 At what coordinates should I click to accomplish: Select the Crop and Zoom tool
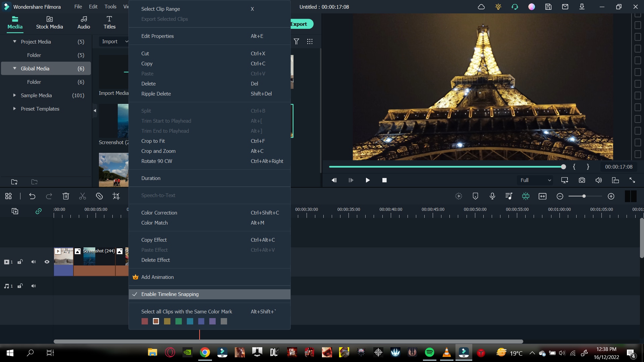click(x=158, y=151)
